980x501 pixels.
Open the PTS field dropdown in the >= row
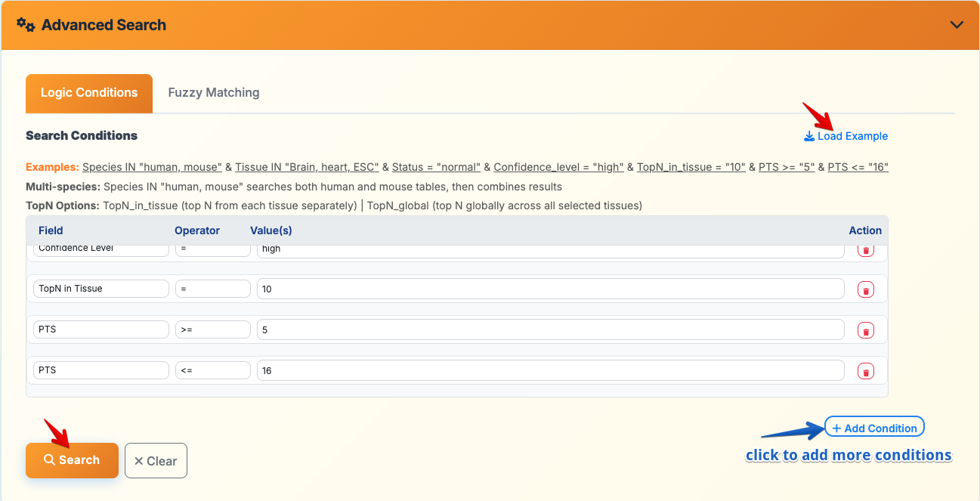pos(101,329)
